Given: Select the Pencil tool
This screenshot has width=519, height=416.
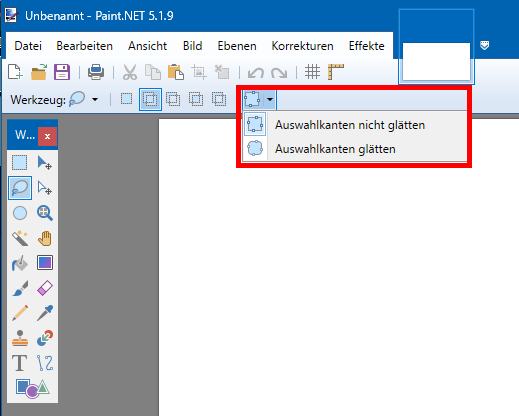Looking at the screenshot, I should (20, 313).
